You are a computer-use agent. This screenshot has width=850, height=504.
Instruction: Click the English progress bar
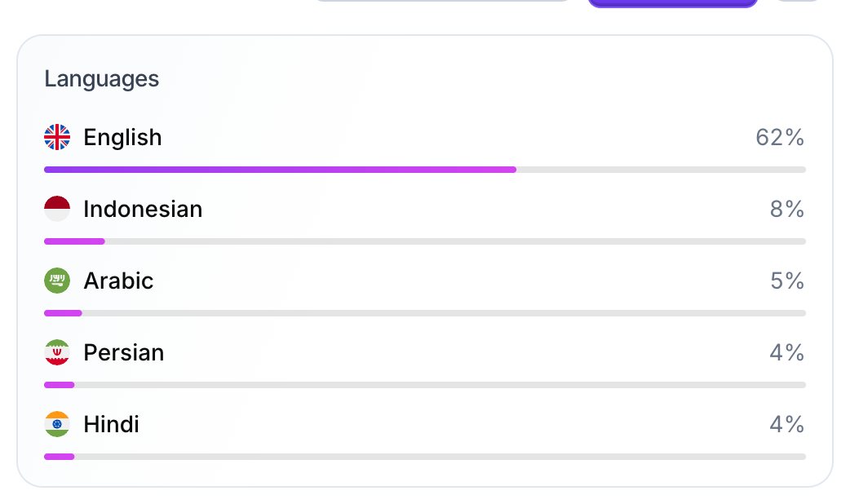[x=425, y=170]
